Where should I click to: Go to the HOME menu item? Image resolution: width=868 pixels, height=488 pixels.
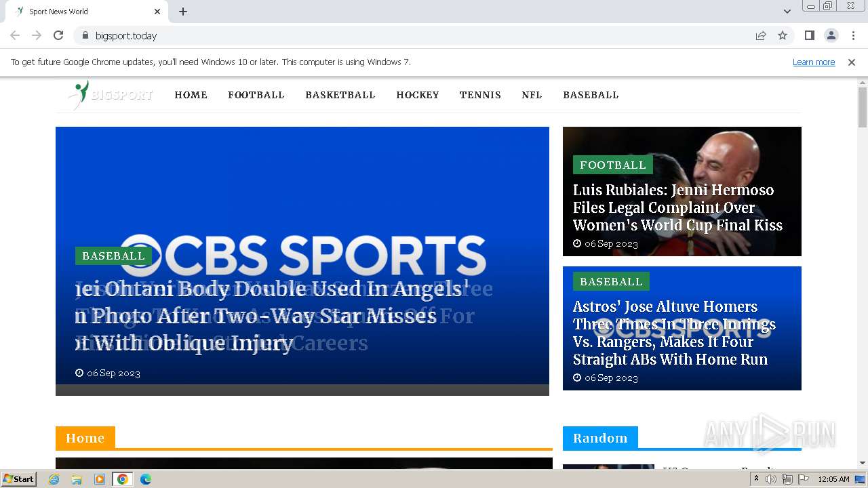coord(191,95)
